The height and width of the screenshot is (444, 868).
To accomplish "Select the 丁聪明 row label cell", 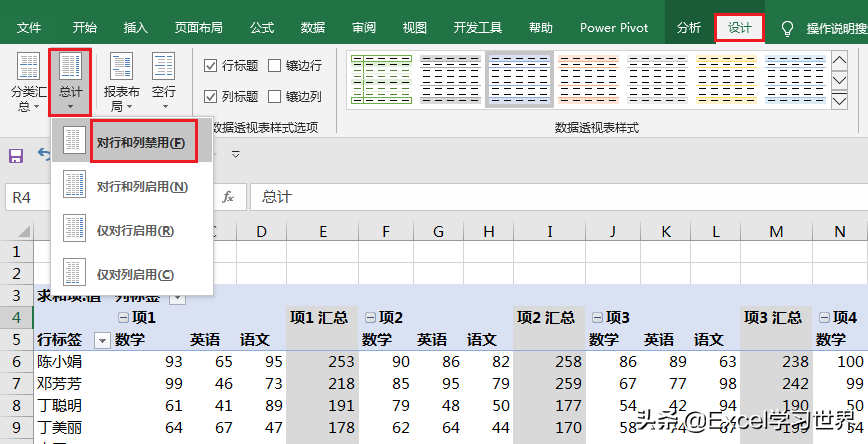I will click(x=73, y=405).
